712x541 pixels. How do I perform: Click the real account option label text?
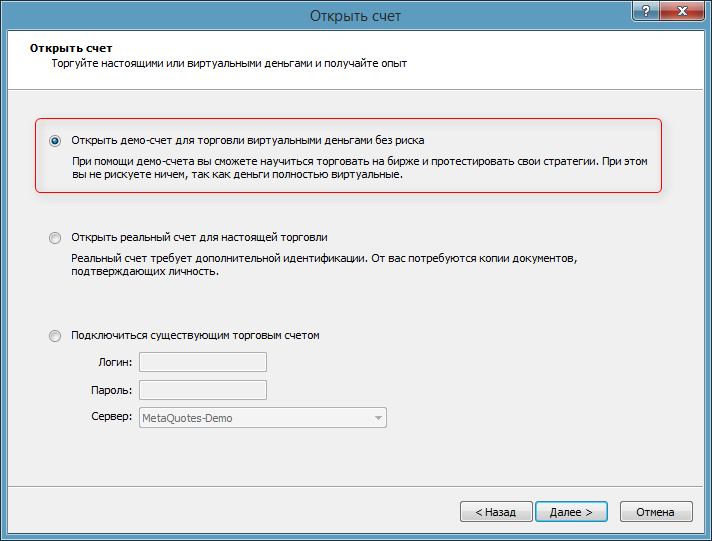point(200,238)
